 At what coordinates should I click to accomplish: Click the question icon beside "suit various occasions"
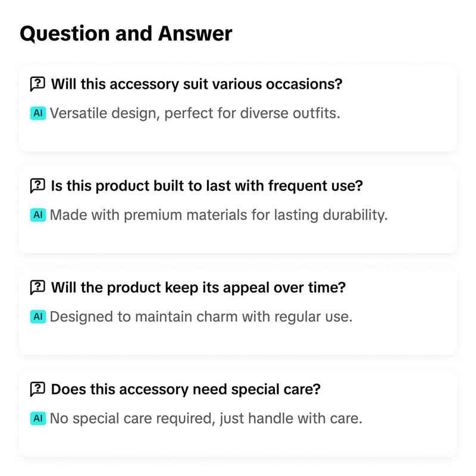click(x=37, y=84)
